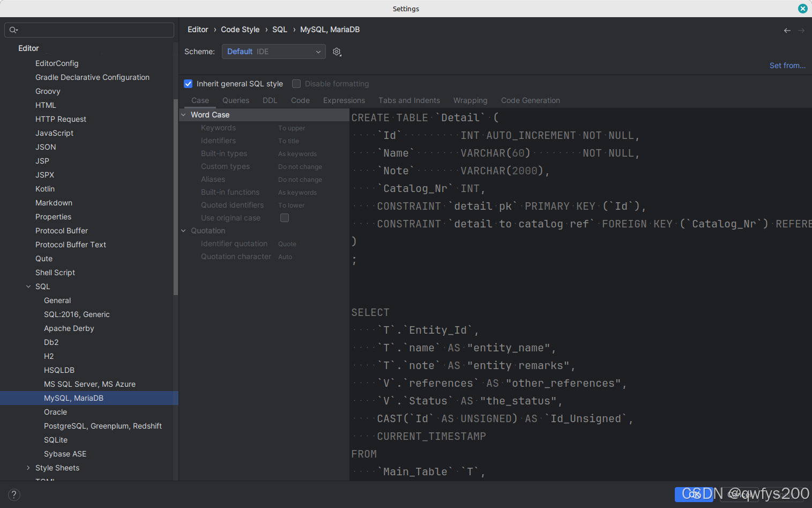Select JSON code style
The image size is (812, 508).
pos(46,147)
